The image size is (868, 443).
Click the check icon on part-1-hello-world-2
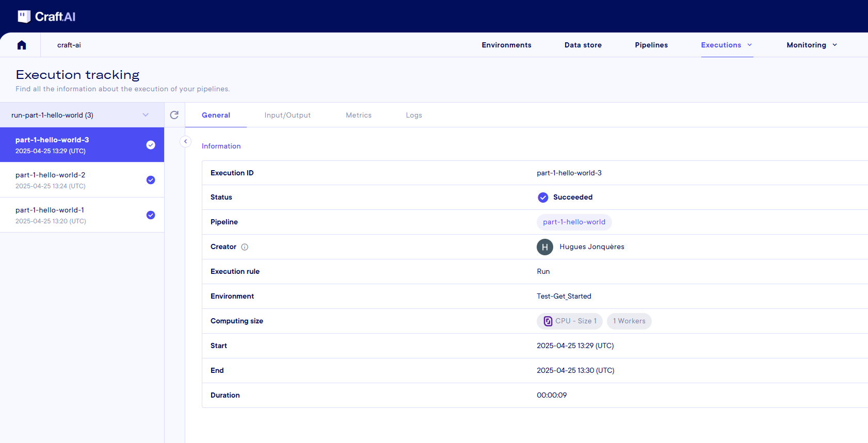[151, 180]
